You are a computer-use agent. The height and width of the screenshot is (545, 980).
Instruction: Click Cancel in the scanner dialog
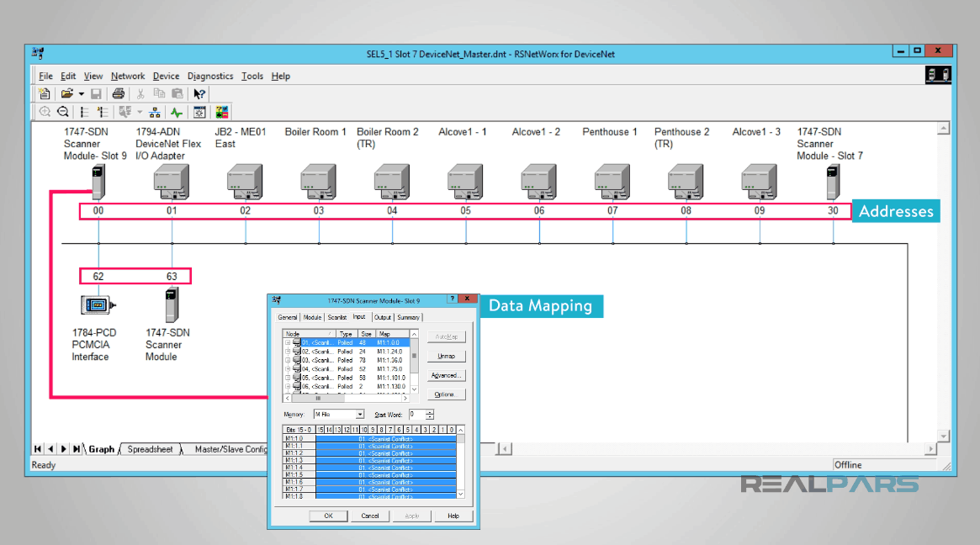click(x=370, y=516)
